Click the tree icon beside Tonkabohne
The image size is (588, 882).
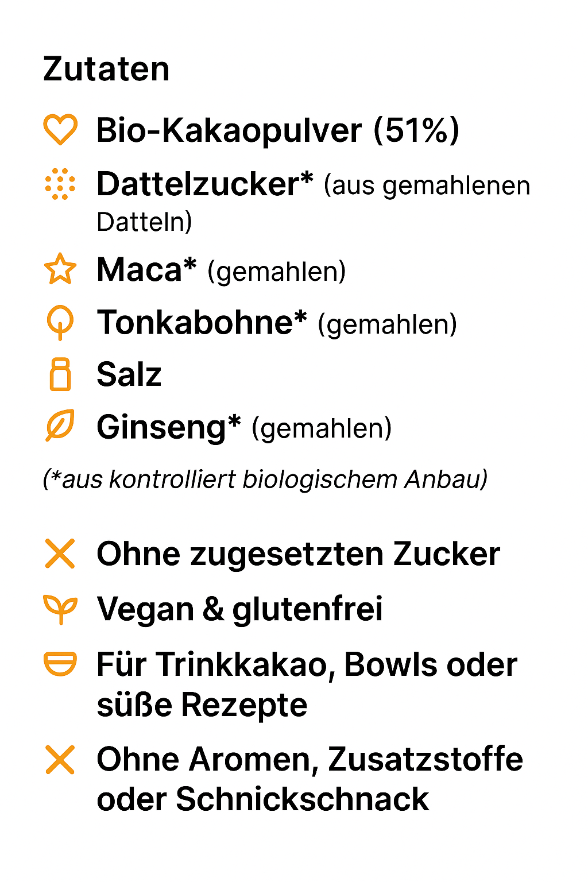(x=60, y=322)
